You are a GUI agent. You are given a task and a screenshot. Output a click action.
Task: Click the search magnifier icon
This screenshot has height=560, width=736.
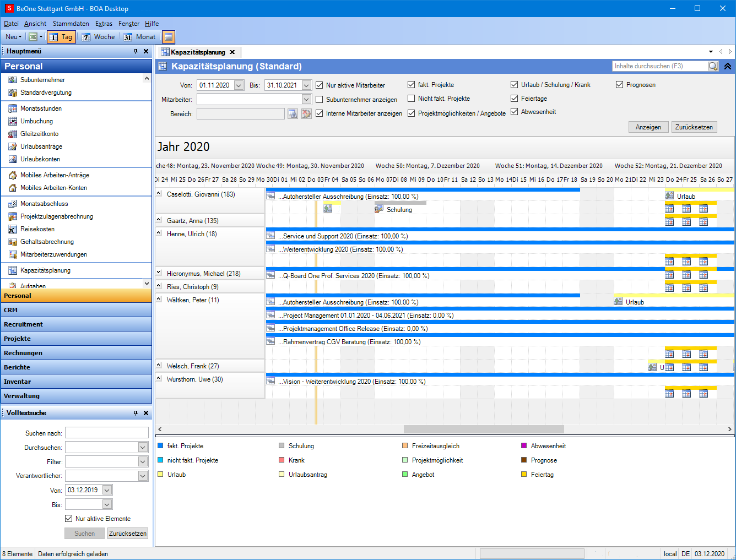[x=713, y=66]
